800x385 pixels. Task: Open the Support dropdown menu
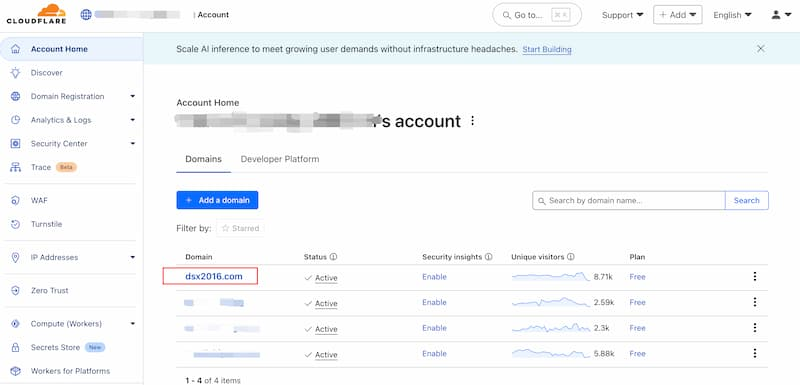(x=622, y=15)
